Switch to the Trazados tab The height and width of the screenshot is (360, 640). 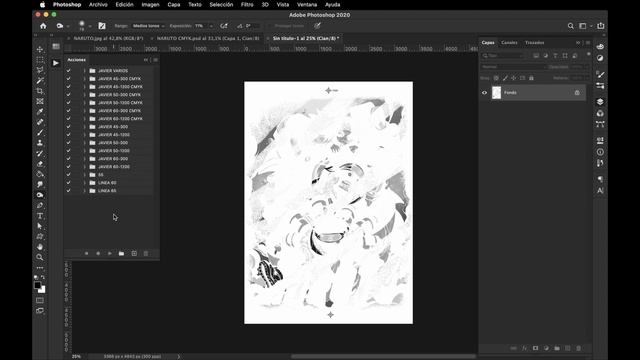point(534,42)
